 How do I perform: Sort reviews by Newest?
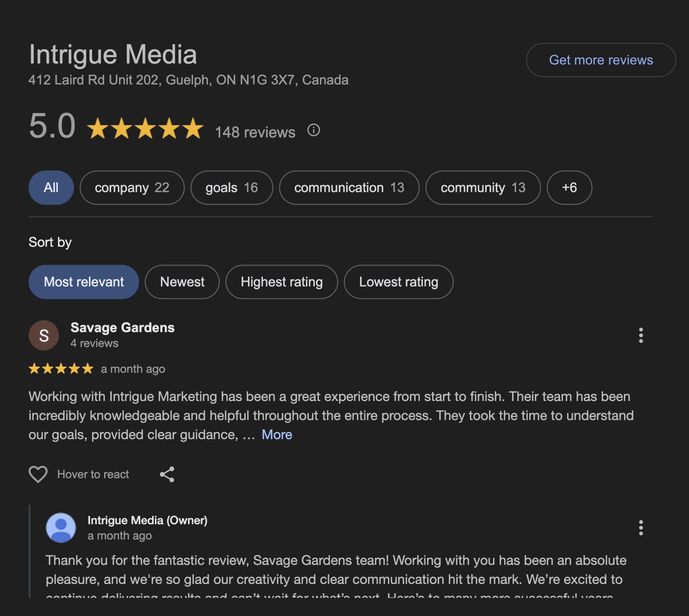tap(182, 282)
